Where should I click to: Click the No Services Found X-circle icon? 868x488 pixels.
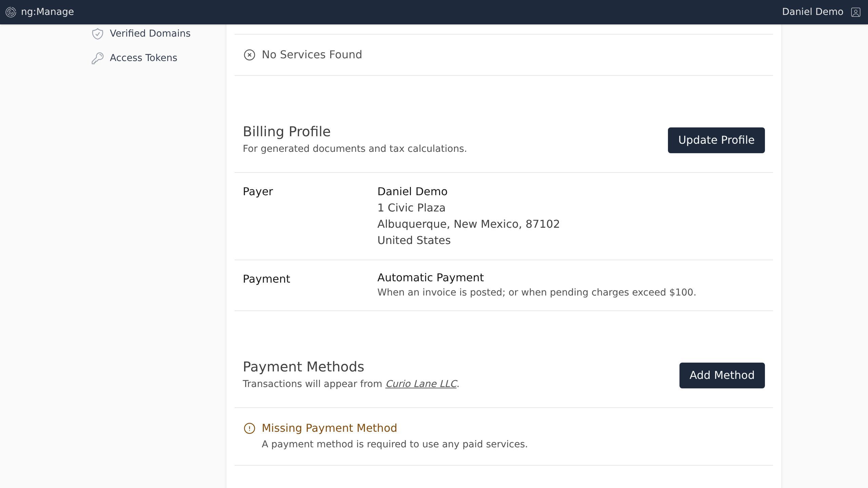point(250,55)
